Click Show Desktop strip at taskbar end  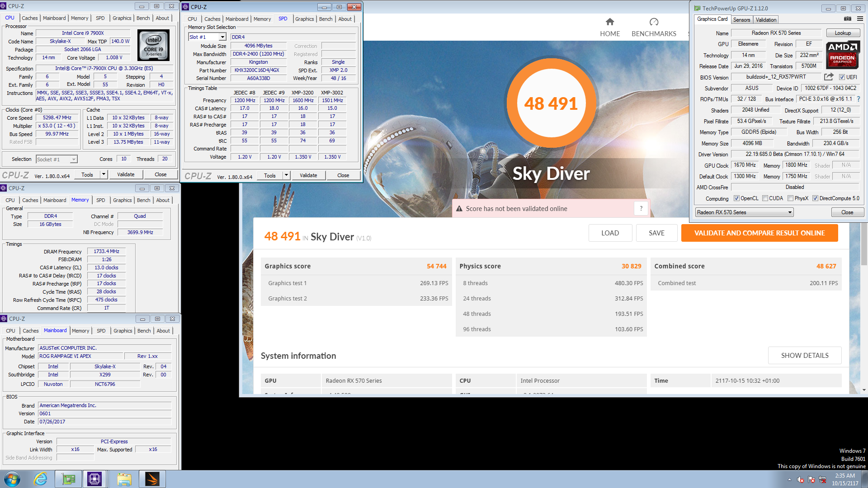point(865,479)
